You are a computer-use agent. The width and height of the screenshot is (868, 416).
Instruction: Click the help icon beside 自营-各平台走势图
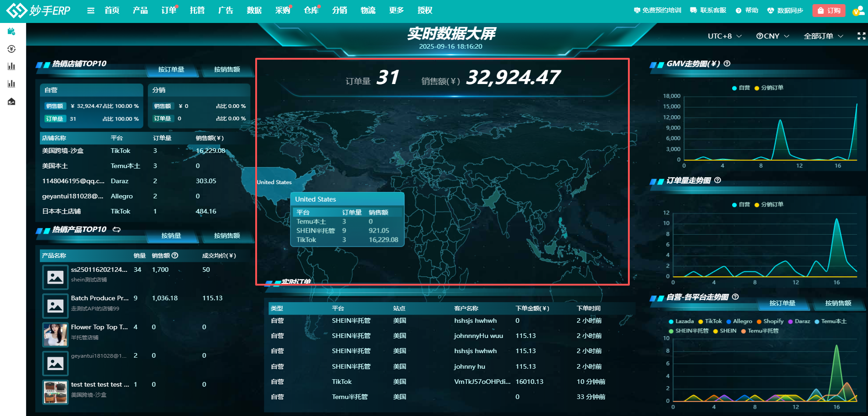tap(735, 297)
